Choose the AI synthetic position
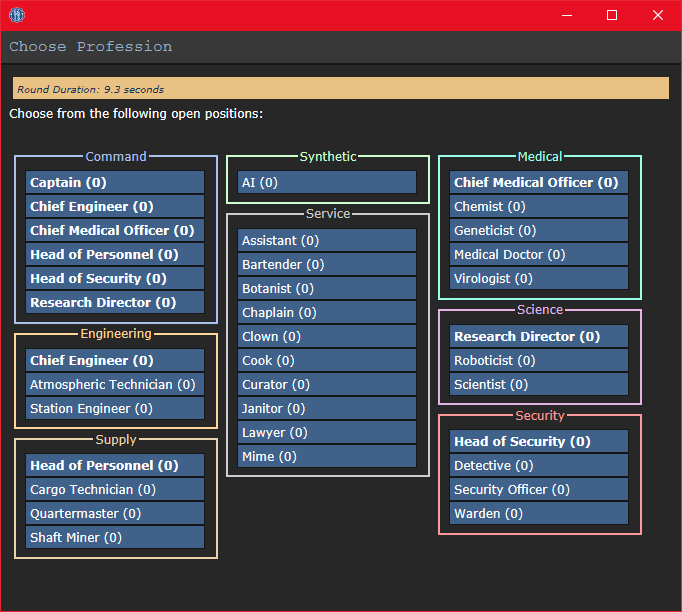This screenshot has height=612, width=682. pos(327,182)
